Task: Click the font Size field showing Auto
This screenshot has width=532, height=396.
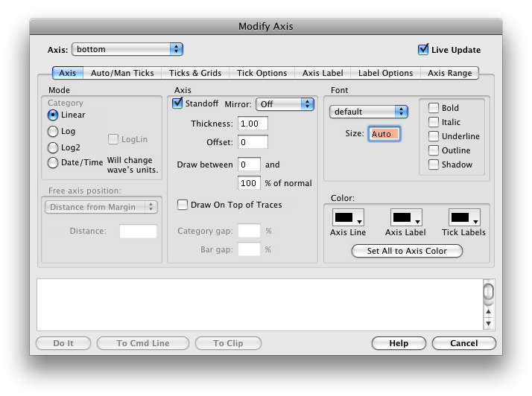Action: point(384,133)
